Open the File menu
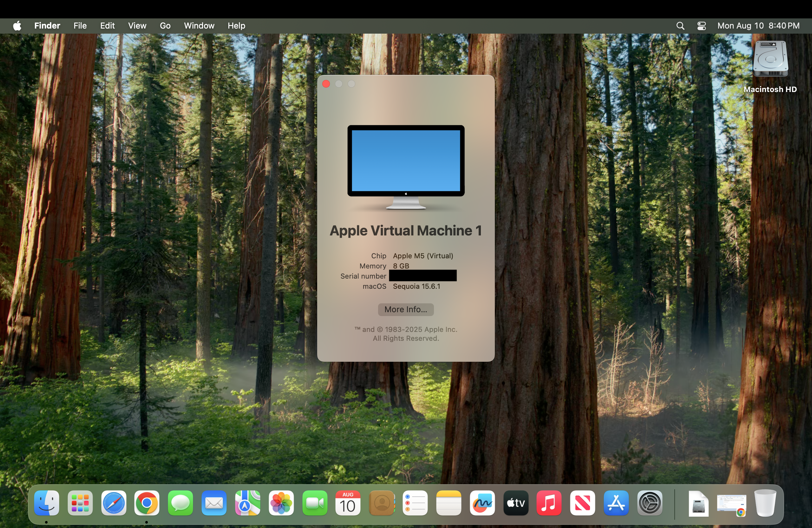 (x=80, y=26)
